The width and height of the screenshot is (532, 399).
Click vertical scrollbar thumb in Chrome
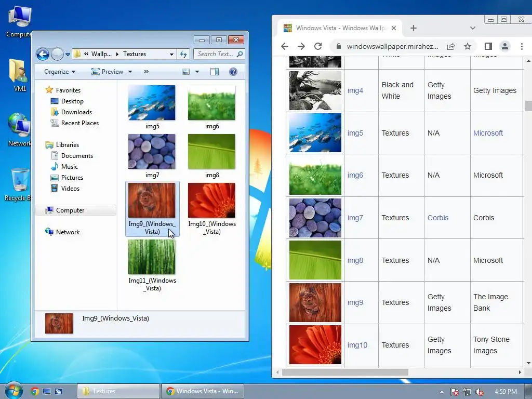(x=528, y=106)
